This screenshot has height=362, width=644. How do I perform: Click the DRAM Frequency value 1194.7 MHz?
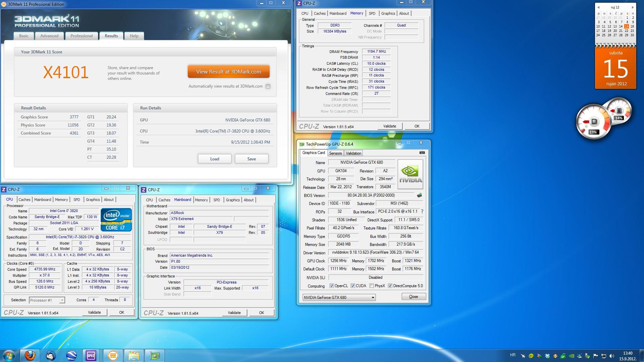coord(376,52)
